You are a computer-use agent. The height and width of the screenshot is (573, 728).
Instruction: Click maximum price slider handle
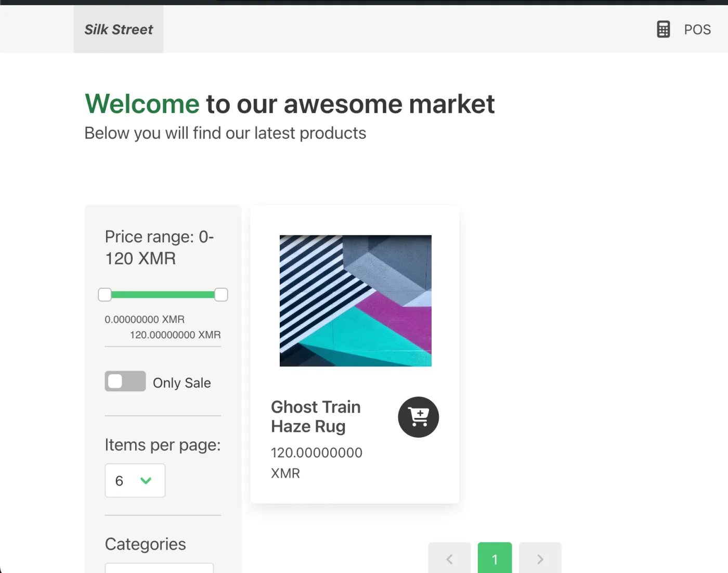221,295
